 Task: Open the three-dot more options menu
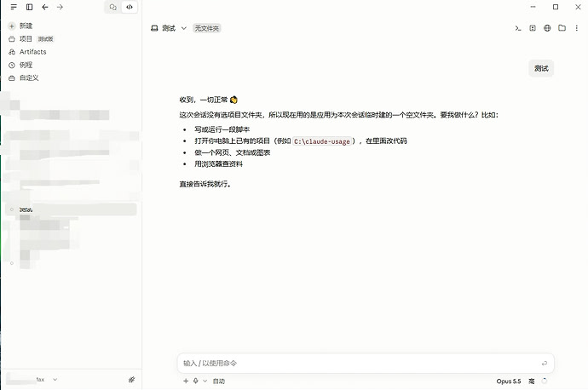pos(576,28)
